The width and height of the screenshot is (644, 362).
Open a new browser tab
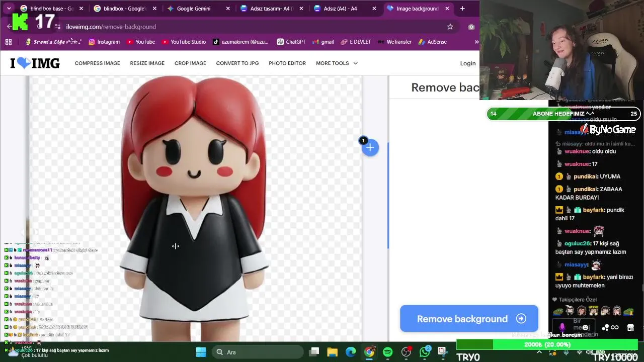click(x=462, y=9)
